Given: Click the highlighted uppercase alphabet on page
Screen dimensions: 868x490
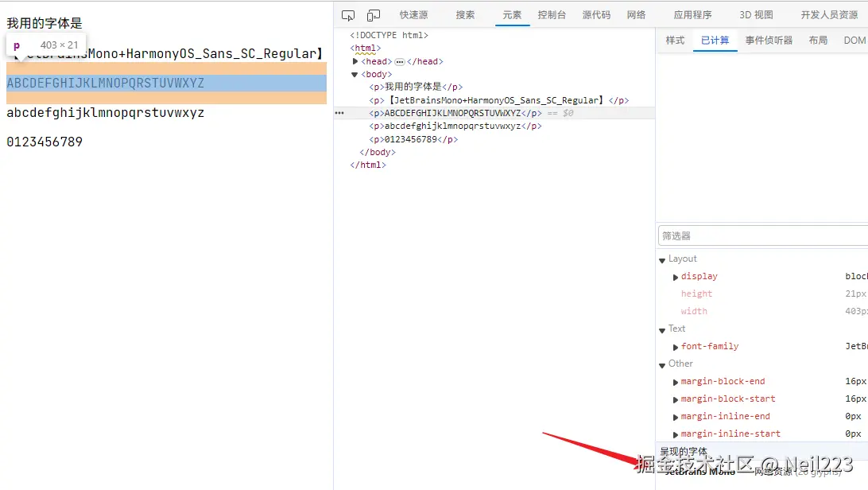Looking at the screenshot, I should (x=105, y=83).
